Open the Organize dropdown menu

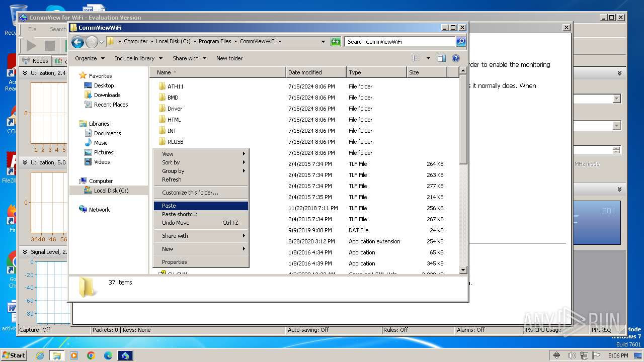[x=90, y=58]
